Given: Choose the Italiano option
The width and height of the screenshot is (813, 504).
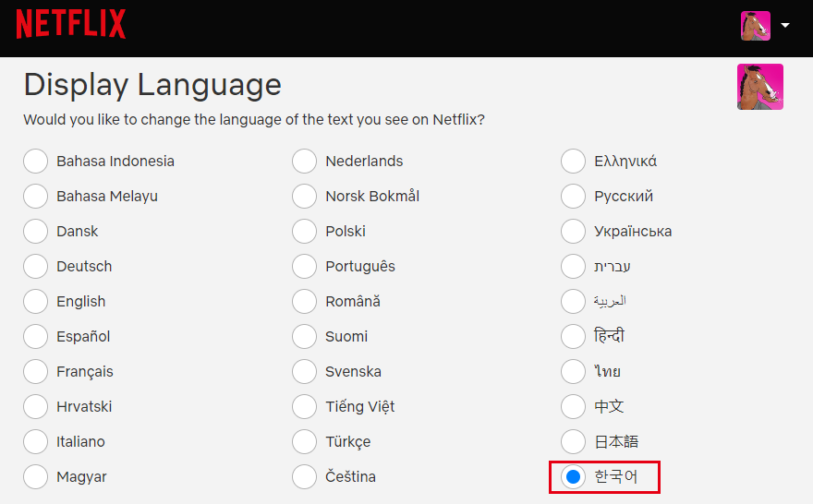Looking at the screenshot, I should point(35,442).
